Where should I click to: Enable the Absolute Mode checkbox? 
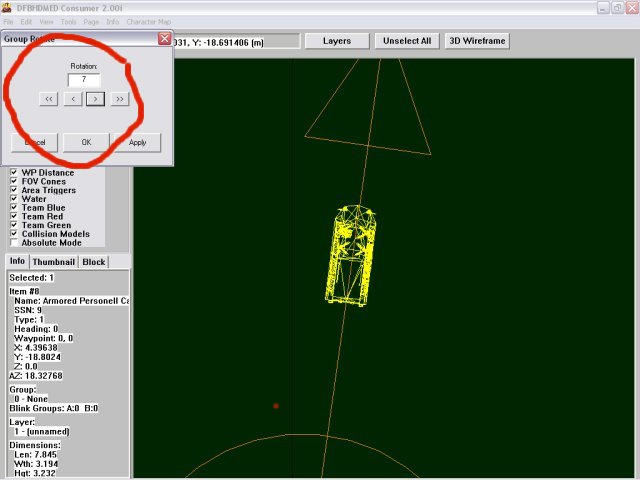(x=14, y=243)
